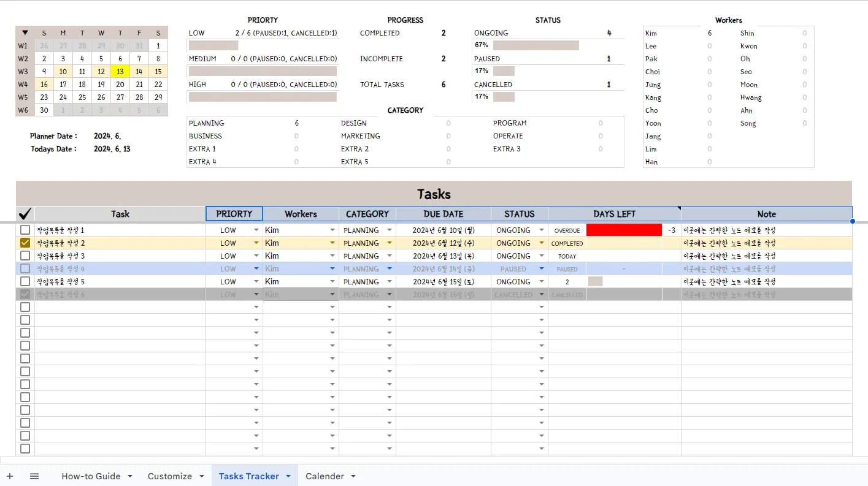The image size is (868, 486).
Task: Click the MARKETING label in CATEGORY panel
Action: point(361,136)
